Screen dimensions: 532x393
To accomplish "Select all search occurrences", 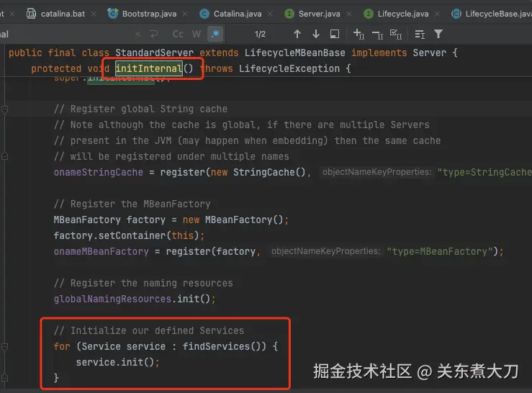I will click(396, 35).
